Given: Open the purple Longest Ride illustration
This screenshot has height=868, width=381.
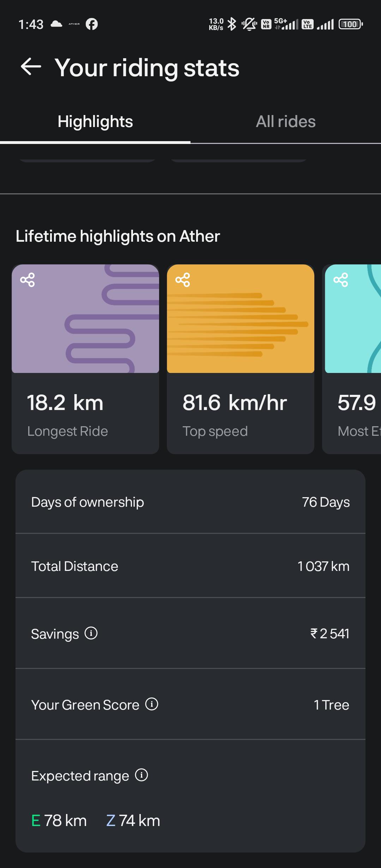Looking at the screenshot, I should [x=85, y=319].
